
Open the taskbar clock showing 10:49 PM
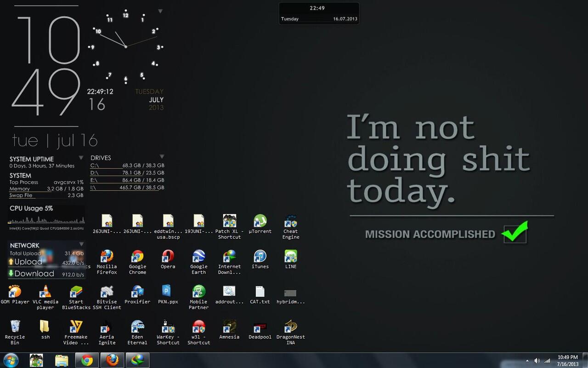(x=568, y=360)
